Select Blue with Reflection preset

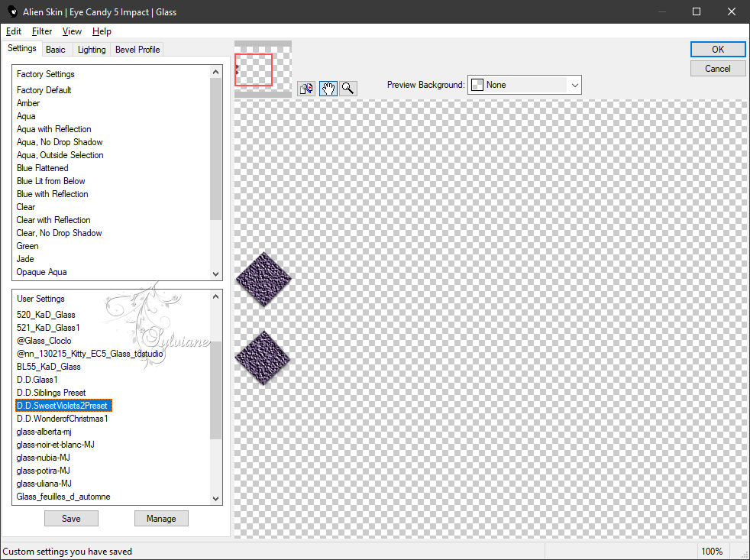(x=52, y=194)
